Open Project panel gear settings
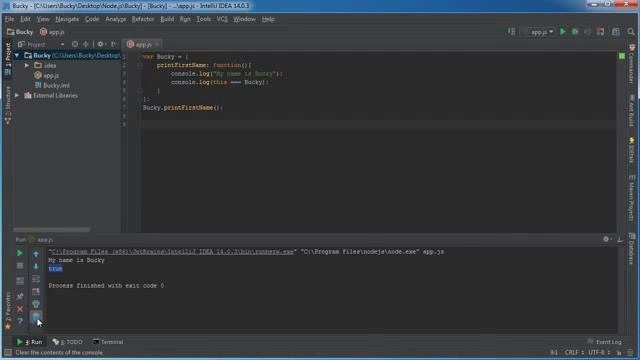The height and width of the screenshot is (360, 640). tap(101, 44)
